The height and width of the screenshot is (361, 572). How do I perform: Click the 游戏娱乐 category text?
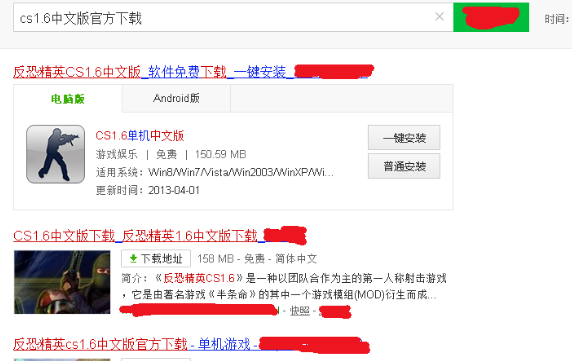(x=117, y=154)
